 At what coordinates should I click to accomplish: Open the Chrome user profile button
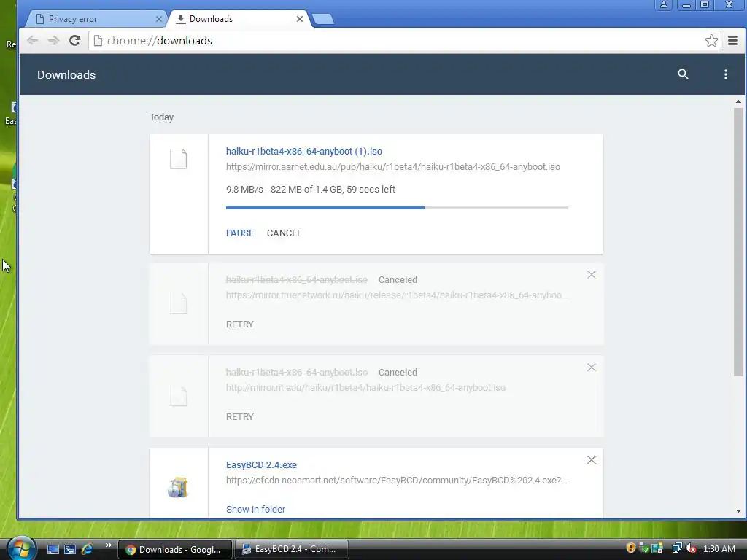(663, 5)
